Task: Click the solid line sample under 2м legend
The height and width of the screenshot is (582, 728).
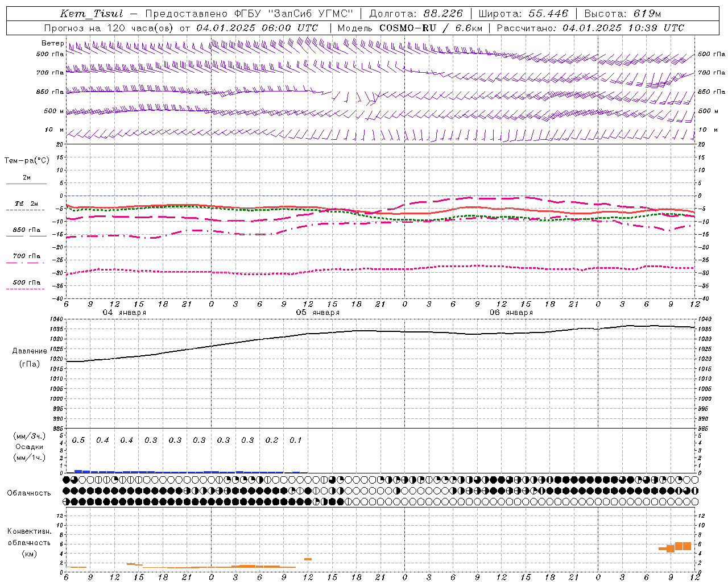Action: [26, 184]
